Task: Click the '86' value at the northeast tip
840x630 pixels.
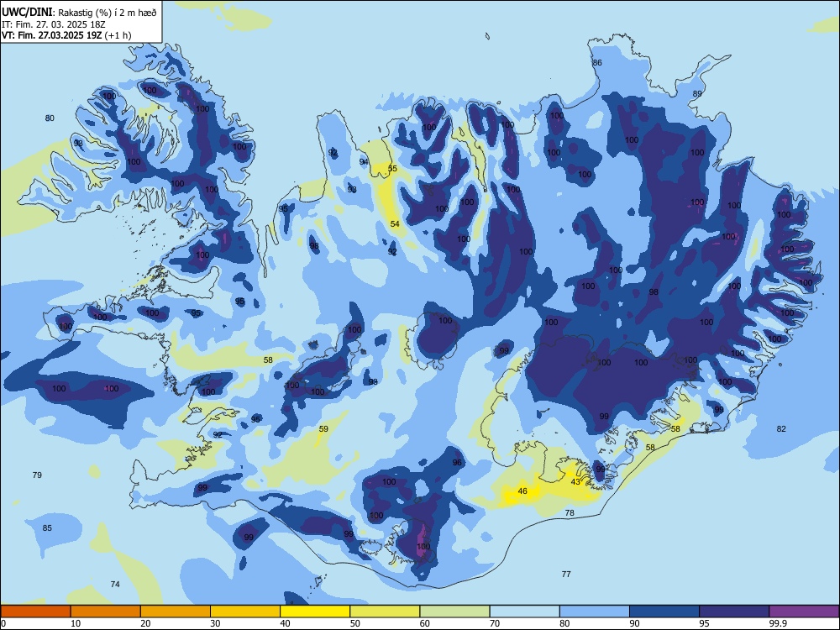Action: 596,63
